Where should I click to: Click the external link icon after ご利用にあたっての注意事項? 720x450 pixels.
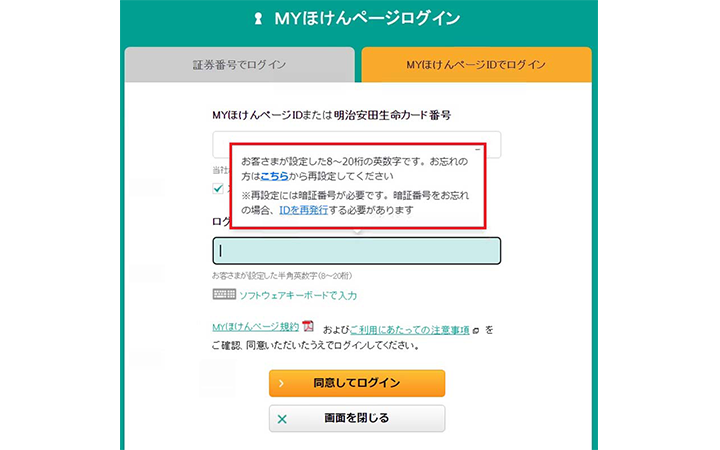click(x=476, y=328)
